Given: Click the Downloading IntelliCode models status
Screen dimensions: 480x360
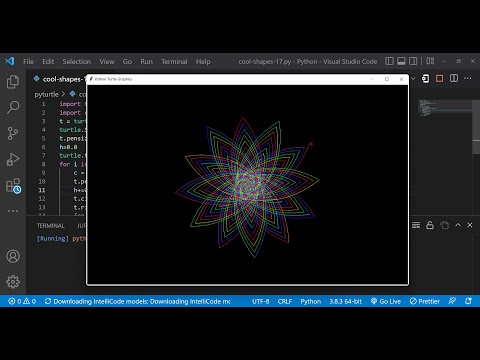Looking at the screenshot, I should [137, 301].
